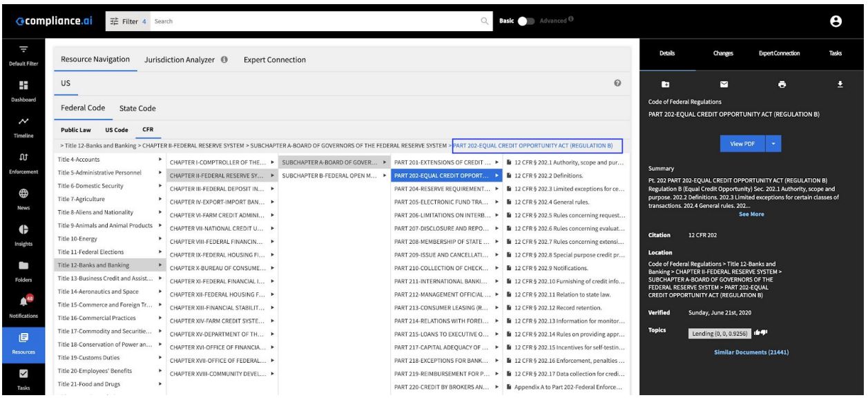Viewport: 868px width, 400px height.
Task: Click the Jurisdiction Analyzer info icon
Action: click(x=224, y=60)
